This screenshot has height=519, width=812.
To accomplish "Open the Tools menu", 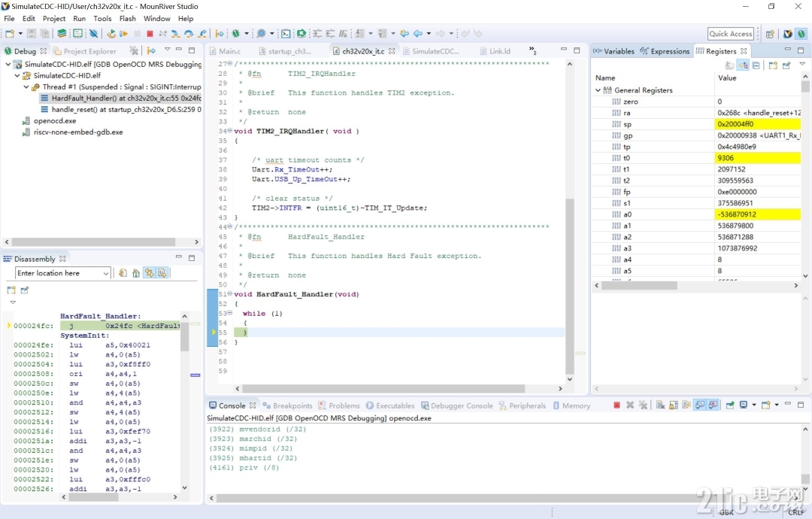I will pos(102,19).
